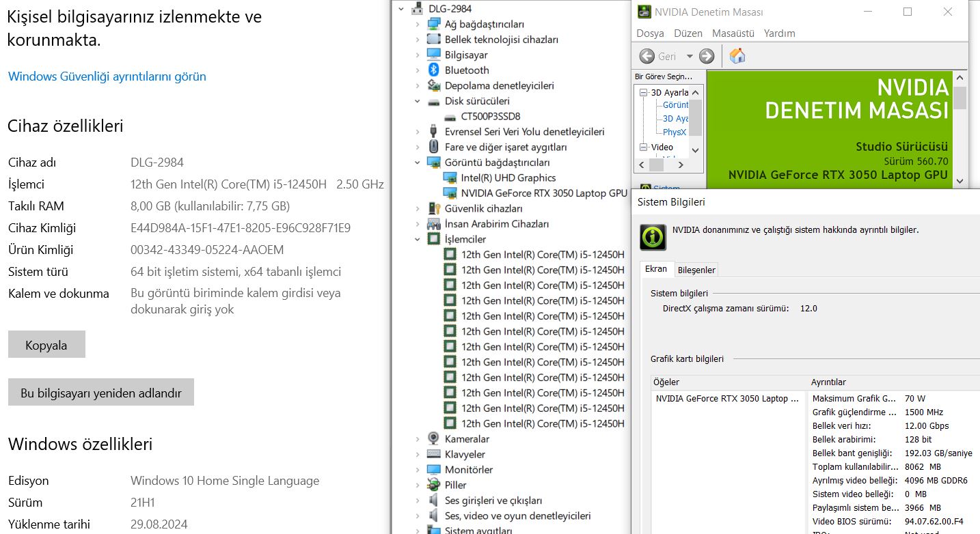The width and height of the screenshot is (980, 534).
Task: Select the NVIDIA GeForce RTX 3050 Laptop row in Öğeler list
Action: pyautogui.click(x=727, y=398)
